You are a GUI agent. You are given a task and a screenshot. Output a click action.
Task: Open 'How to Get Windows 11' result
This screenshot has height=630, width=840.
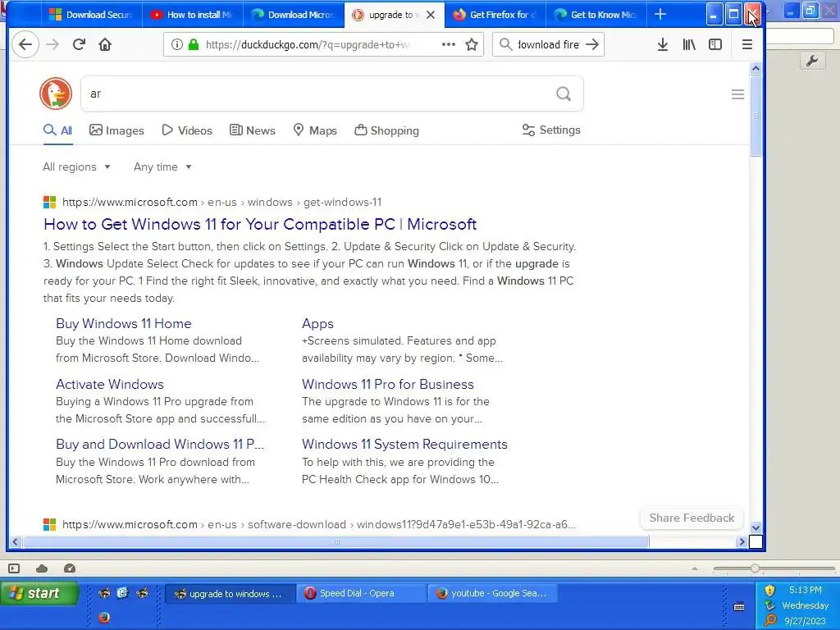pyautogui.click(x=260, y=225)
